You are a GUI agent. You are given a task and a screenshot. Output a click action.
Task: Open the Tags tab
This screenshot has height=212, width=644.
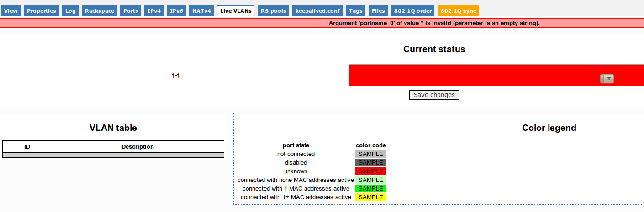[x=355, y=11]
